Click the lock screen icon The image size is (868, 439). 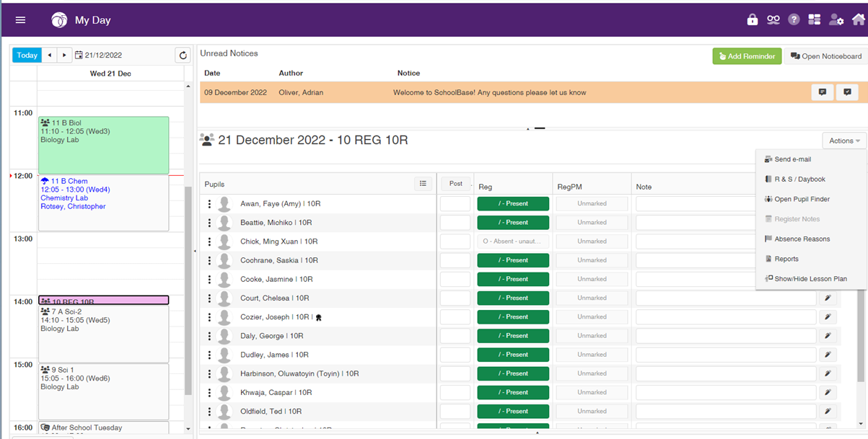click(x=753, y=19)
